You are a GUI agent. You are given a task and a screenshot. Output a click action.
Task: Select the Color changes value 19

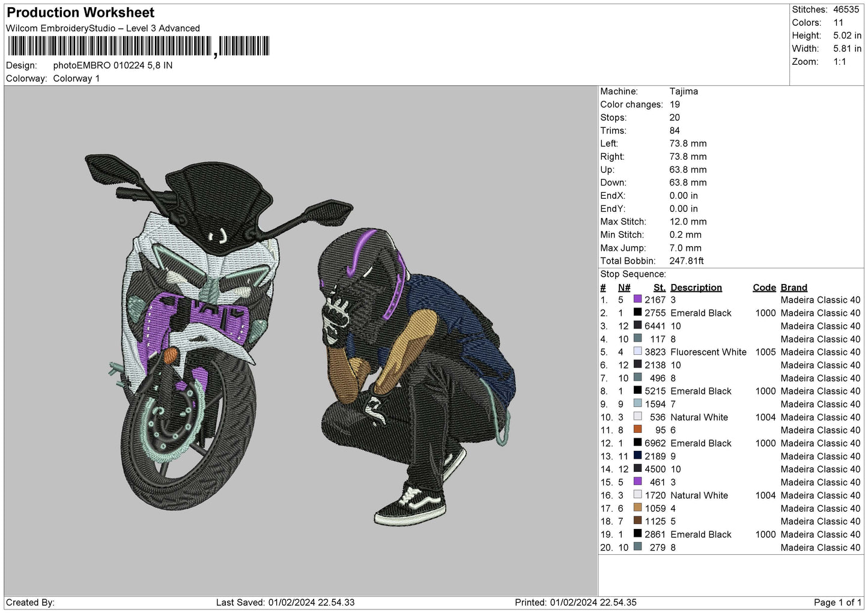(675, 104)
